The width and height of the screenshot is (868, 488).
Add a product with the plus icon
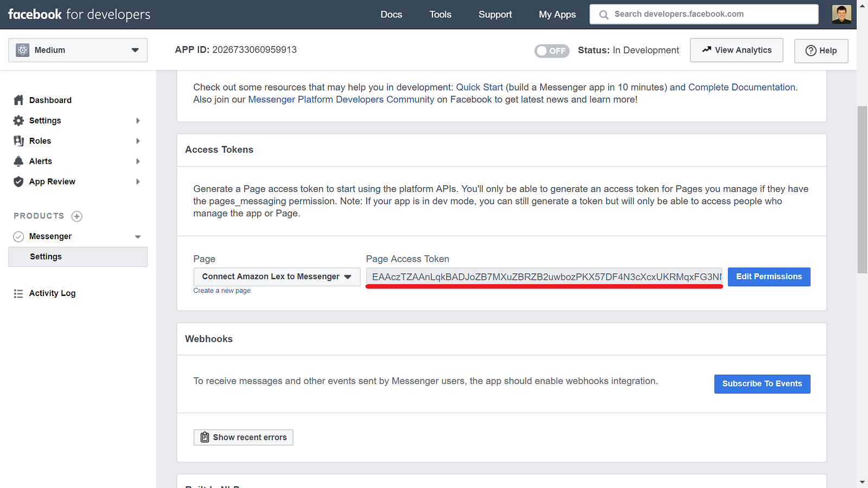(x=77, y=216)
